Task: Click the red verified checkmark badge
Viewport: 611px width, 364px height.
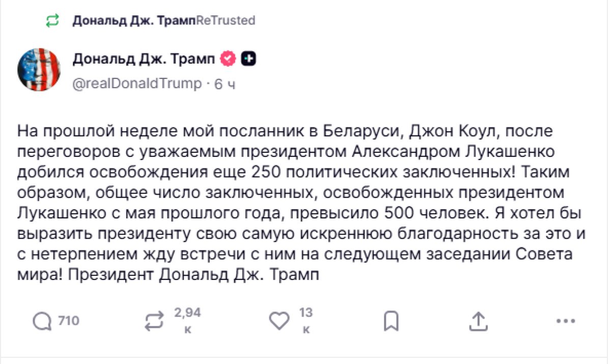Action: tap(228, 59)
